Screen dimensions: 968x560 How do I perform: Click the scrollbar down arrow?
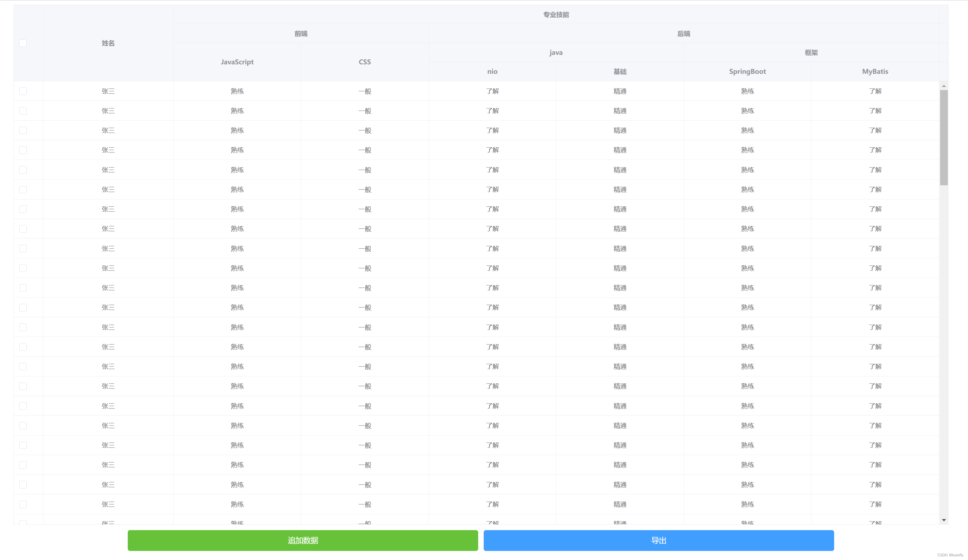click(943, 520)
